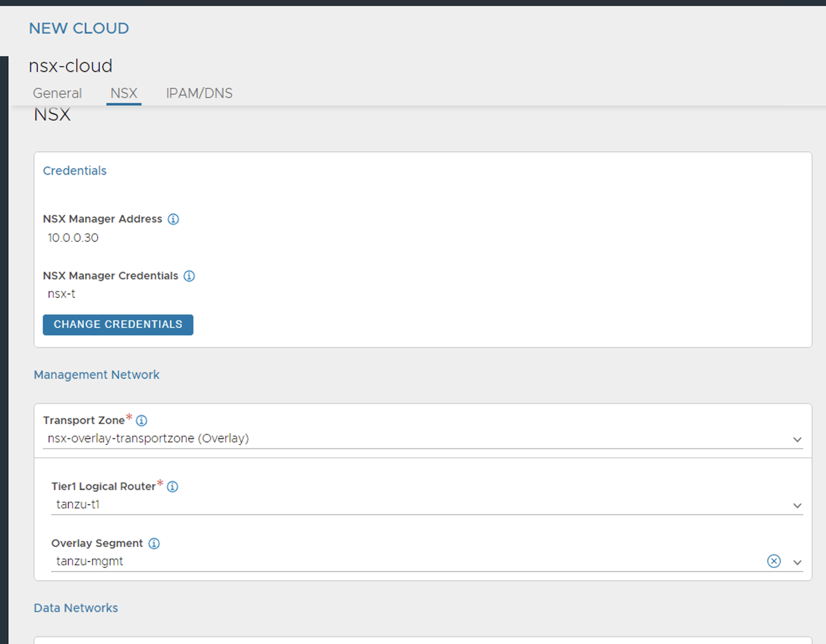This screenshot has height=644, width=826.
Task: Click the tanzu-t1 router field
Action: [427, 505]
